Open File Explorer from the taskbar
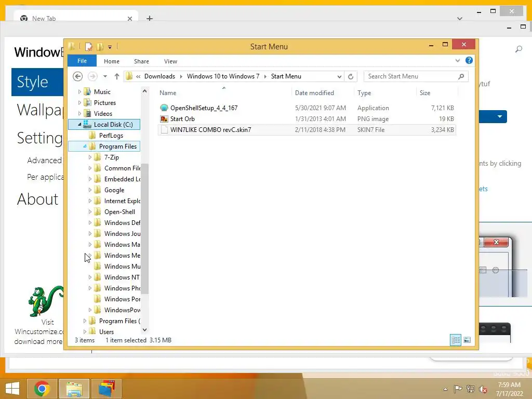The image size is (532, 399). point(74,389)
